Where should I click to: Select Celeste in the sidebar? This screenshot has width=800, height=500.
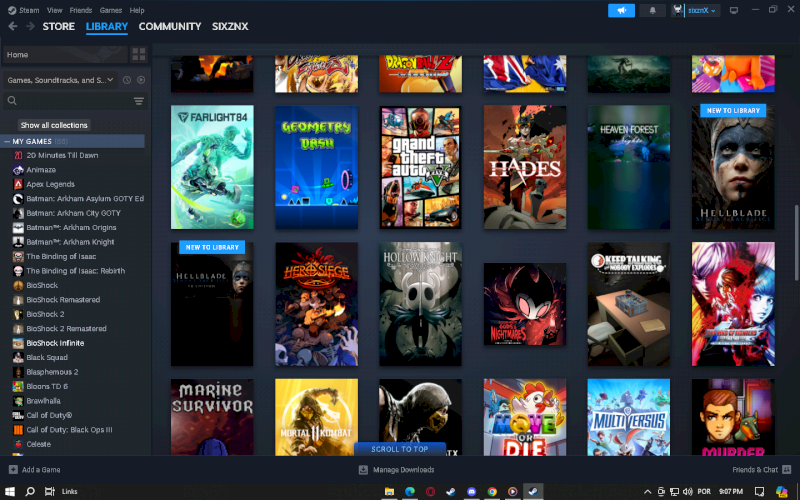coord(38,444)
